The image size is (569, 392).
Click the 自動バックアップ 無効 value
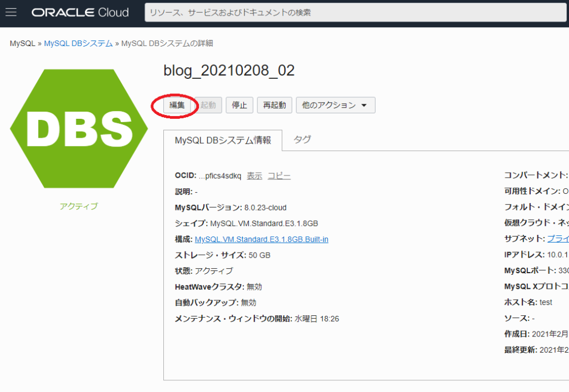point(248,303)
